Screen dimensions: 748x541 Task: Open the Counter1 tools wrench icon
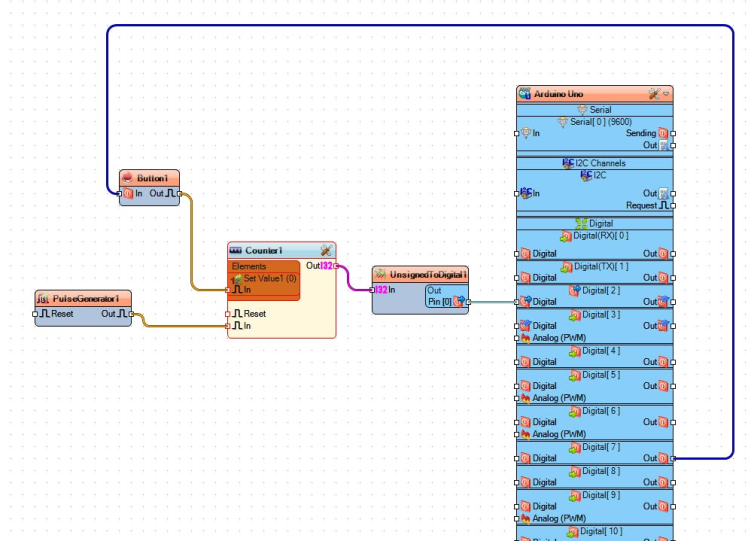point(326,250)
